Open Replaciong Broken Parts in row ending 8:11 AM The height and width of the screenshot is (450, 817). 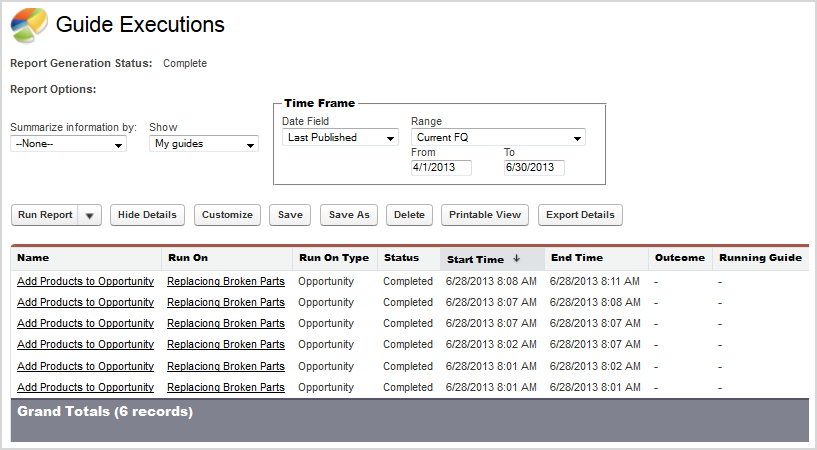[x=226, y=281]
